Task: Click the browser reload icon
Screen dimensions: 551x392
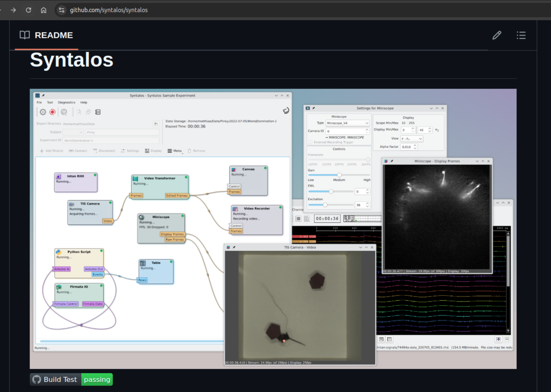Action: point(29,10)
